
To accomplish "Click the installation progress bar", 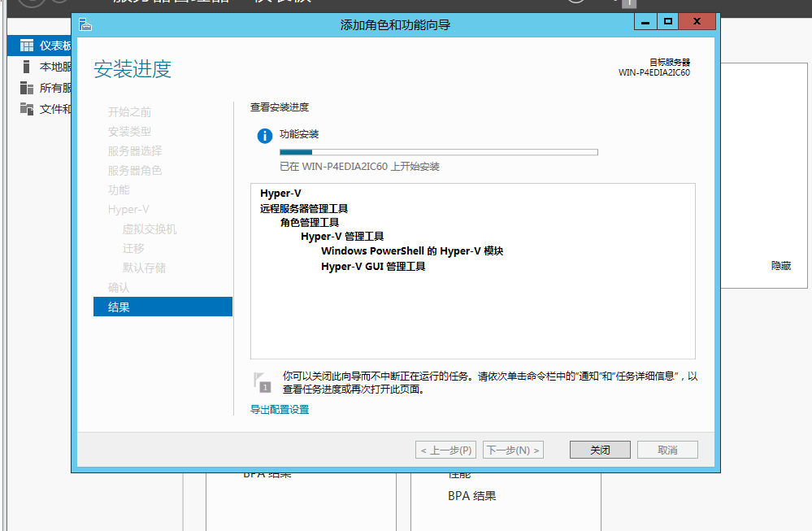I will [439, 152].
